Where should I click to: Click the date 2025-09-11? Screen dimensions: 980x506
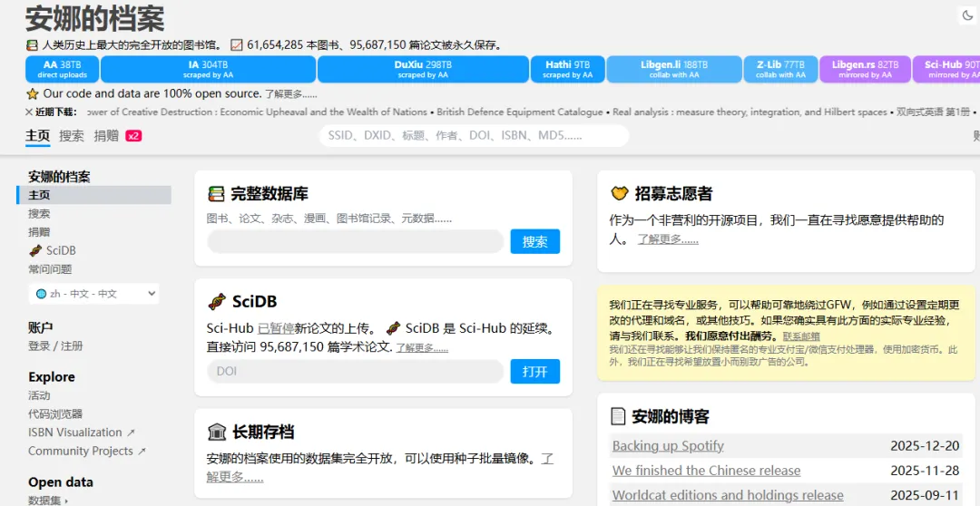click(925, 495)
